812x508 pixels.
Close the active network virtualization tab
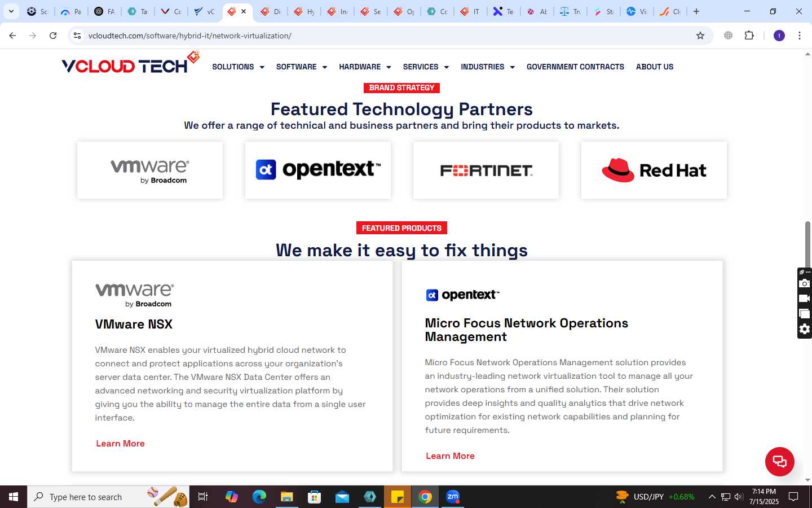[x=244, y=11]
